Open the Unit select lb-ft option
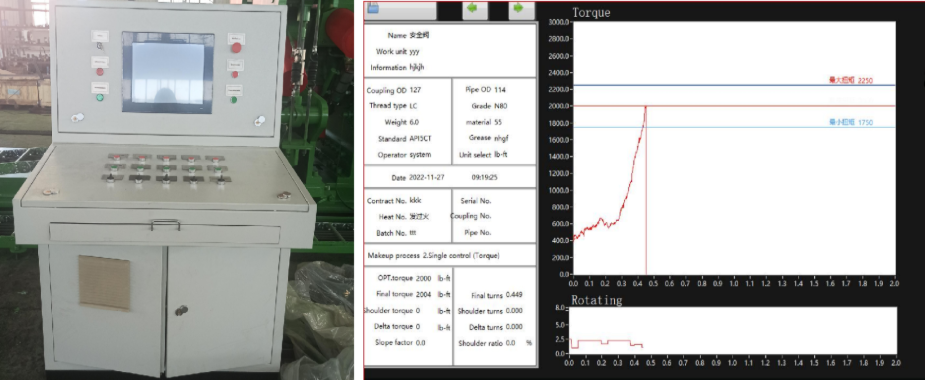Screen dimensions: 925x380 pyautogui.click(x=500, y=155)
